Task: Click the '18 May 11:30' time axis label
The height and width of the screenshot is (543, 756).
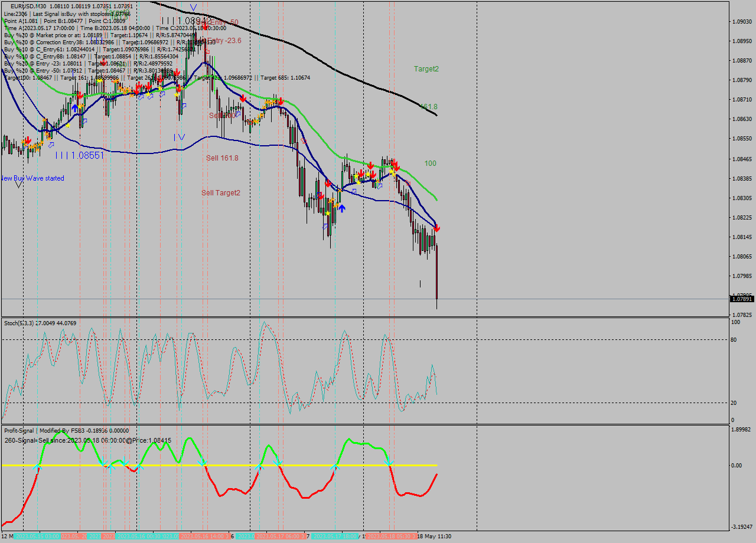Action: click(x=434, y=536)
